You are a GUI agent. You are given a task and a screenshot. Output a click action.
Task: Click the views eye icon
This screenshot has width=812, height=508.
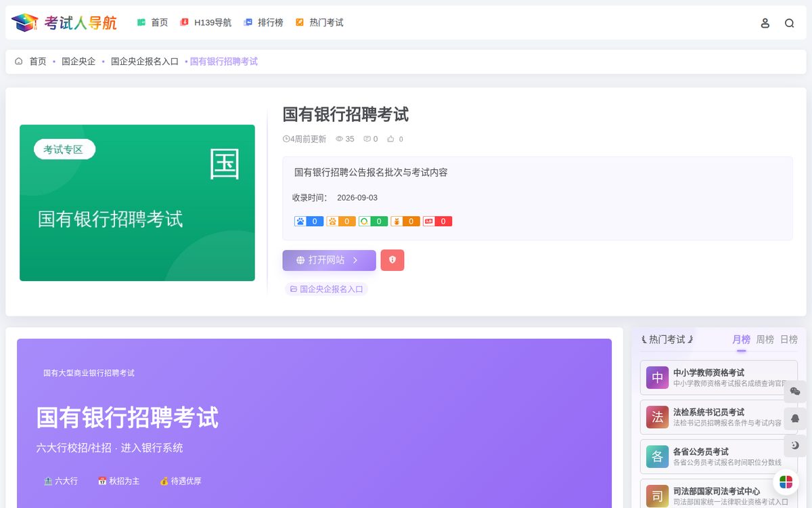(x=340, y=139)
